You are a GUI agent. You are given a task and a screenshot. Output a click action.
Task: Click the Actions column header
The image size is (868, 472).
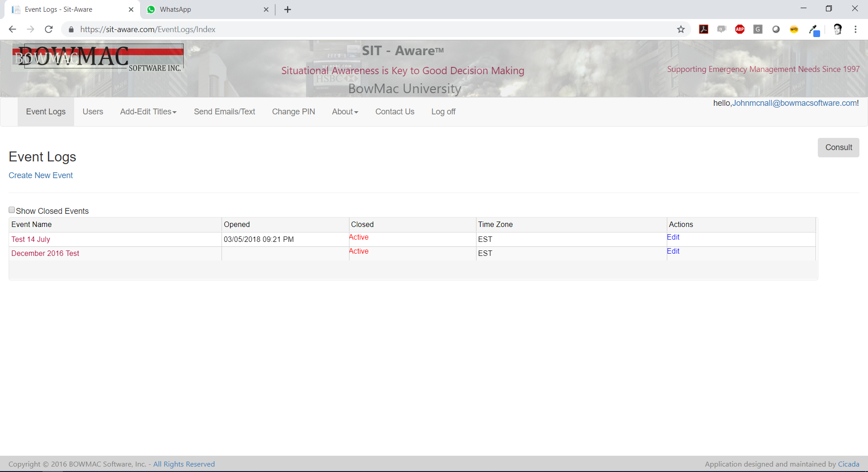(x=741, y=225)
